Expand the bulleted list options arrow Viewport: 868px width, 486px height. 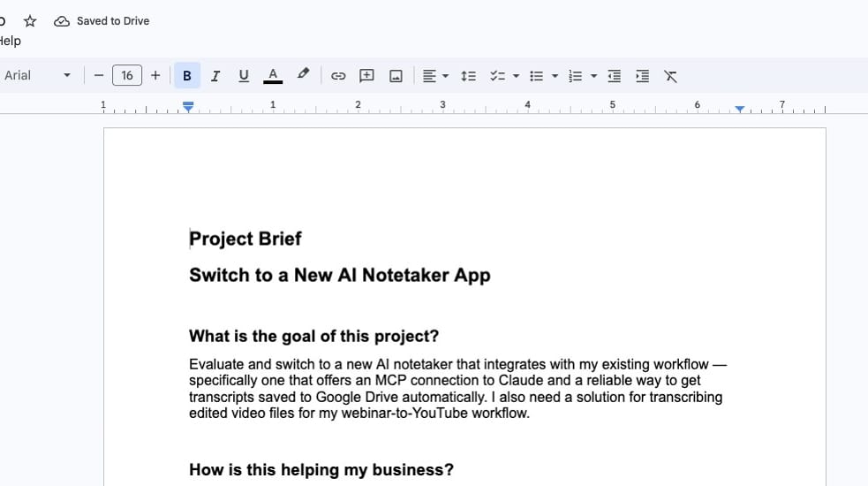click(555, 76)
